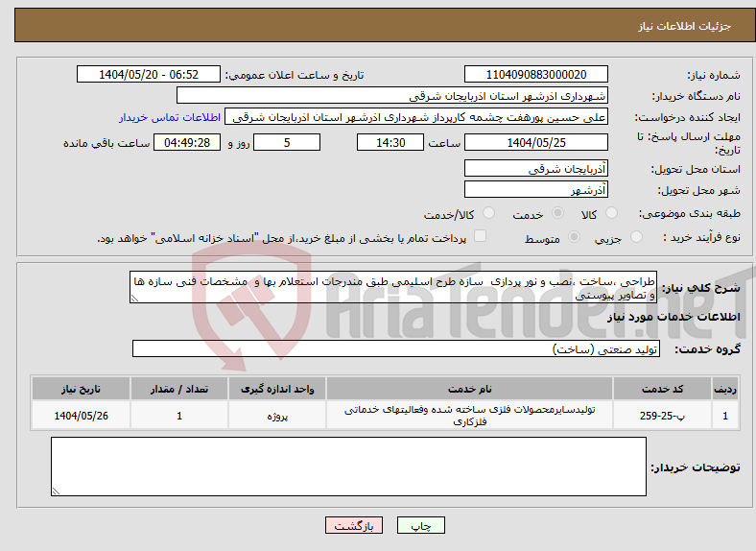Select the جزیی purchase type radio
This screenshot has width=756, height=551.
pyautogui.click(x=636, y=236)
